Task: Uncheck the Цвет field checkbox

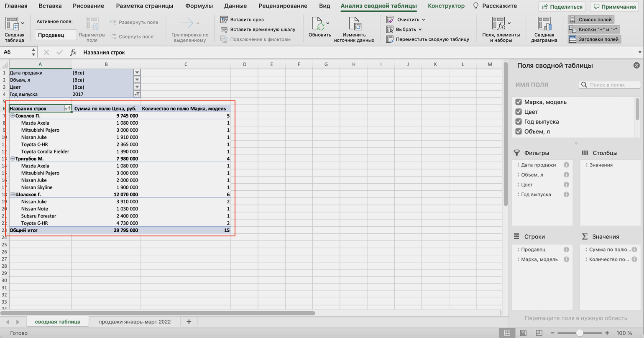Action: pos(519,112)
